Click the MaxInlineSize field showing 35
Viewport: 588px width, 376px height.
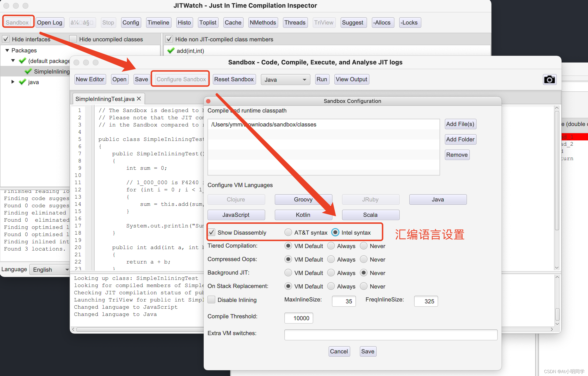tap(344, 301)
